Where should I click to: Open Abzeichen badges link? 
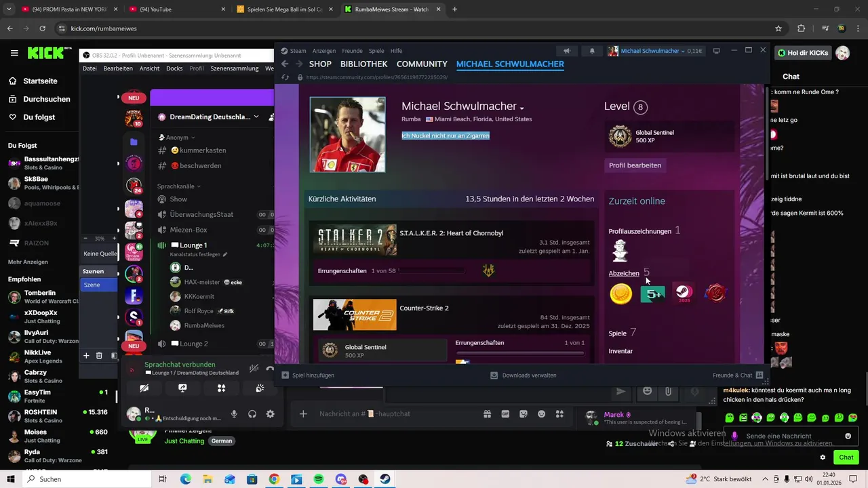[624, 273]
